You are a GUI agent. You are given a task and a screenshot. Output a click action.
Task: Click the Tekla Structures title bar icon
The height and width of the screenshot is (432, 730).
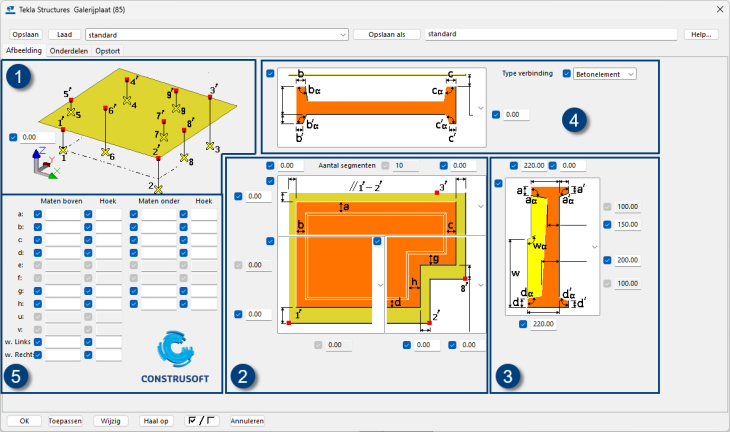(x=11, y=10)
